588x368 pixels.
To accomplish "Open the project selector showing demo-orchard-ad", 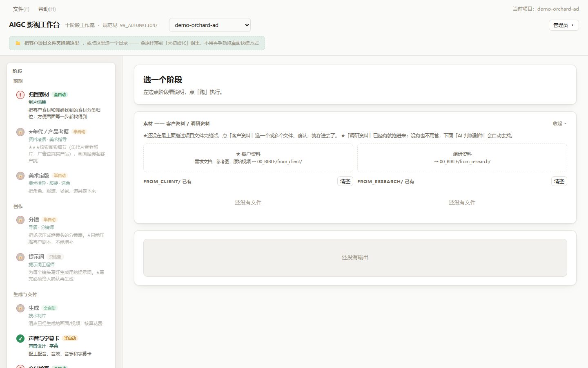I will point(210,25).
